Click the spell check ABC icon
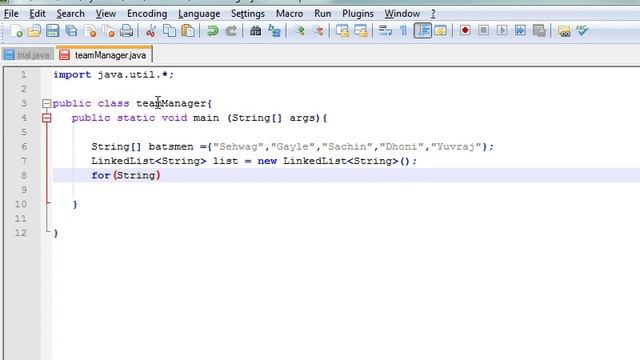The height and width of the screenshot is (360, 640). click(582, 31)
